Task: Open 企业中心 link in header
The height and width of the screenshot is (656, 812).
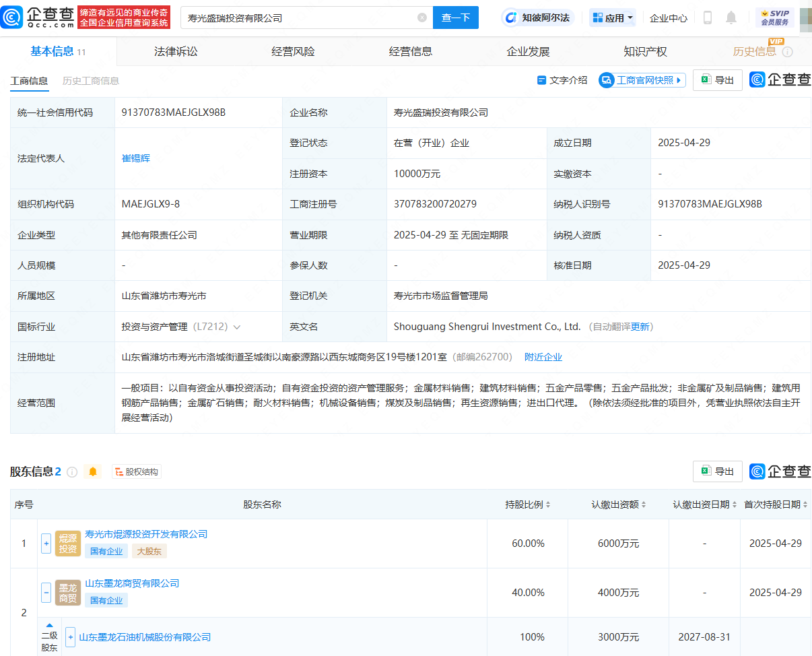Action: point(669,18)
